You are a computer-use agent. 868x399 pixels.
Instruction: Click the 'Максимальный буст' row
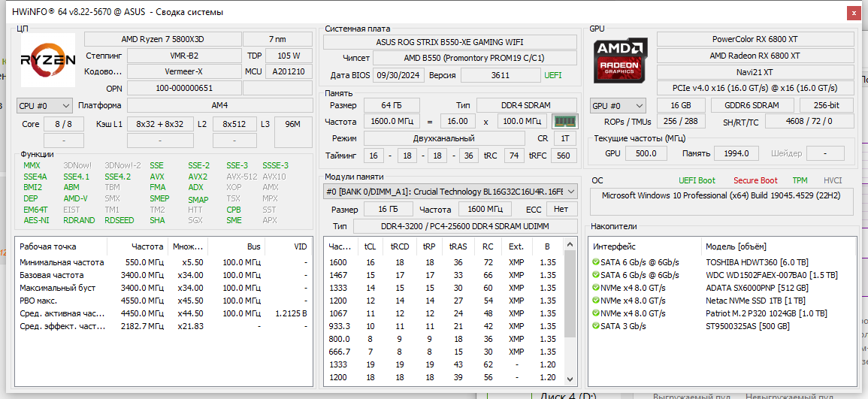click(163, 288)
